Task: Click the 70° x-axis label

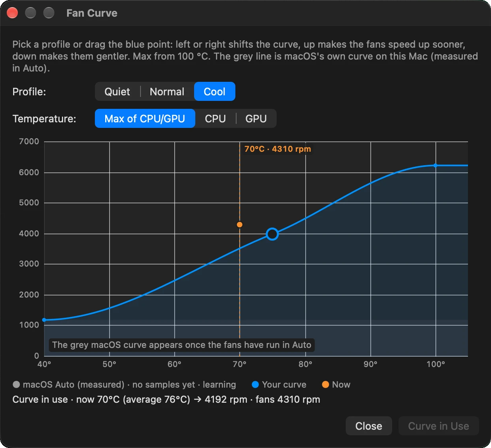Action: [239, 364]
